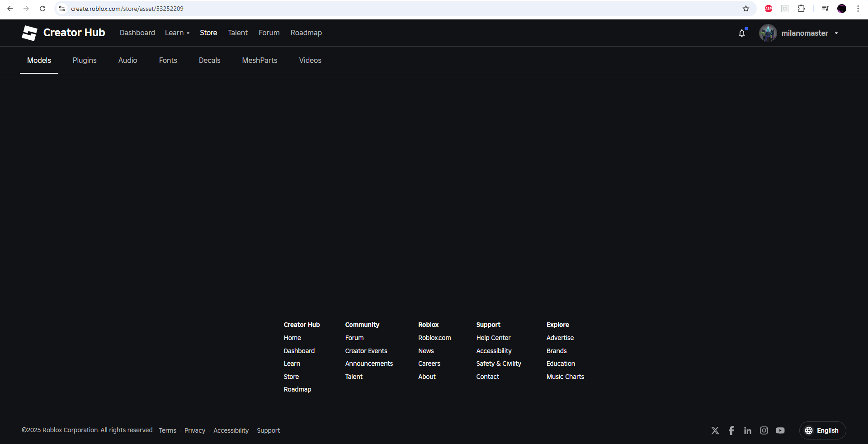The image size is (868, 444).
Task: Open Store link in footer Creator Hub column
Action: tap(291, 377)
